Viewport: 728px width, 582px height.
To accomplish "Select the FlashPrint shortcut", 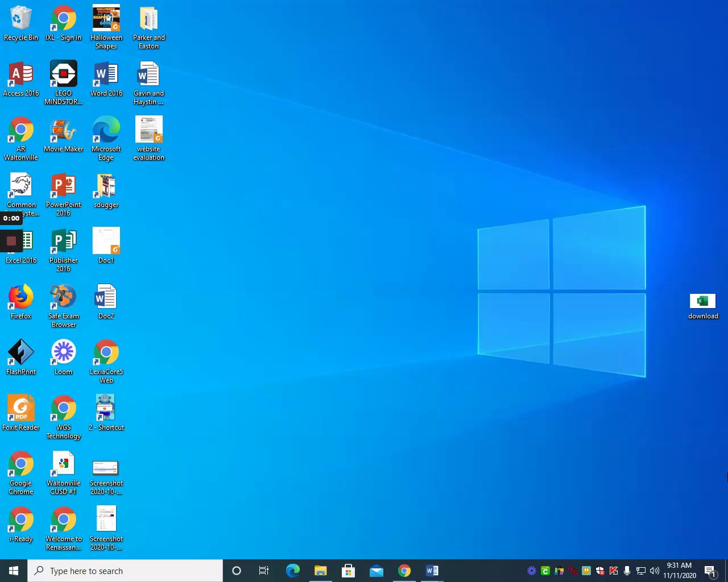I will 21,357.
